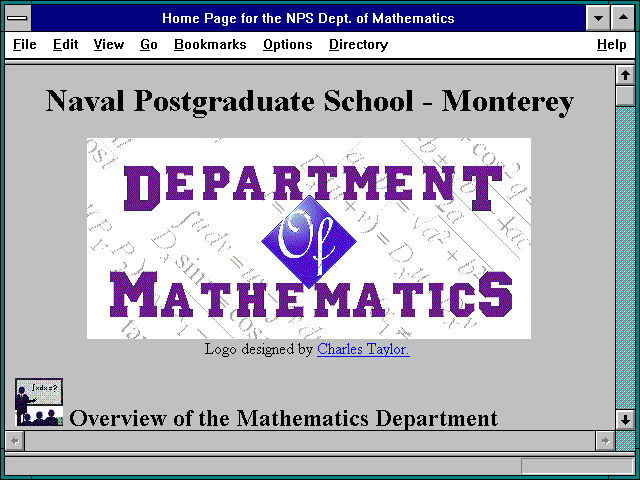Open the Directory menu
This screenshot has height=480, width=640.
pyautogui.click(x=358, y=44)
